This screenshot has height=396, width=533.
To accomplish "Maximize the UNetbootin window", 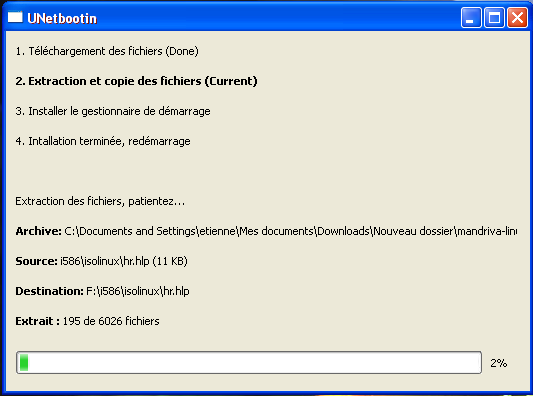I will click(x=494, y=17).
